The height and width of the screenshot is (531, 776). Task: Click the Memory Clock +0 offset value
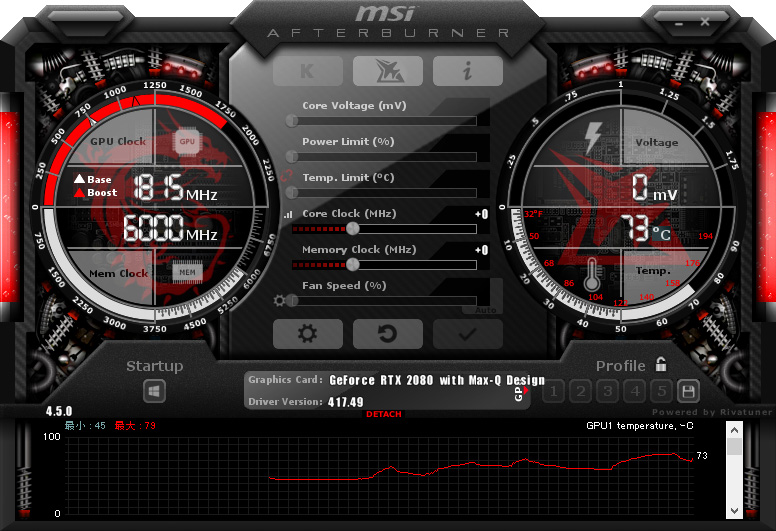(x=482, y=250)
